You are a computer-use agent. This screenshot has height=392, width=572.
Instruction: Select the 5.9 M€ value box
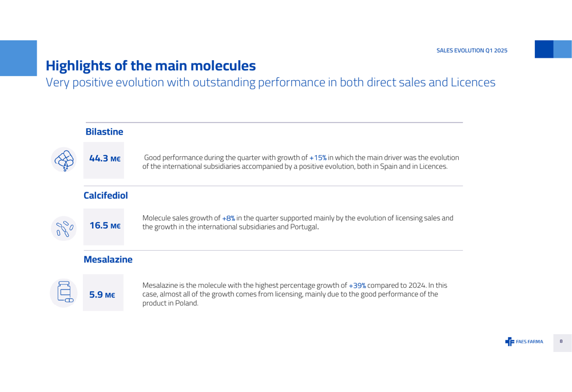click(103, 293)
